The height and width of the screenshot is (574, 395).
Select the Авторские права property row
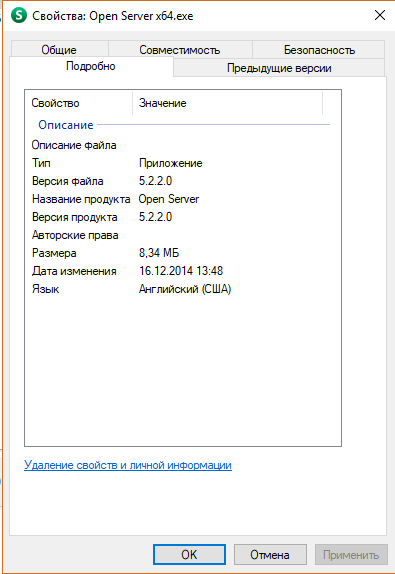(x=183, y=235)
